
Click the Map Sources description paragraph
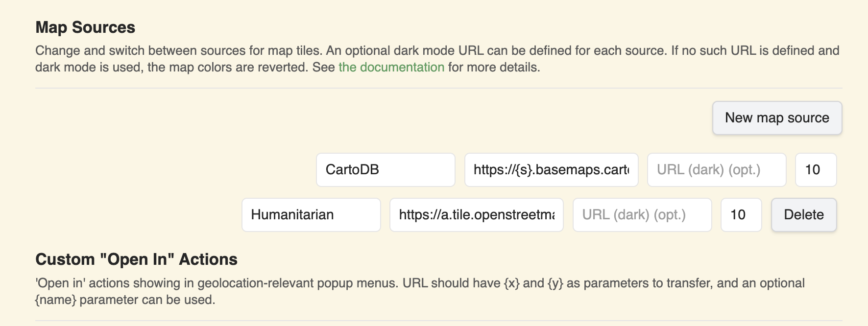tap(437, 59)
